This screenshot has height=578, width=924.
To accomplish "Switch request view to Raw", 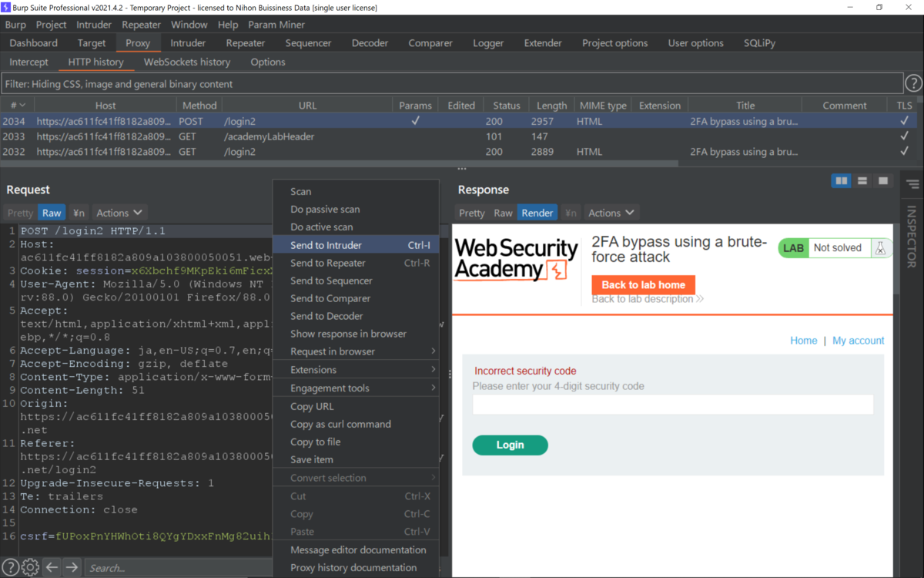I will (52, 213).
